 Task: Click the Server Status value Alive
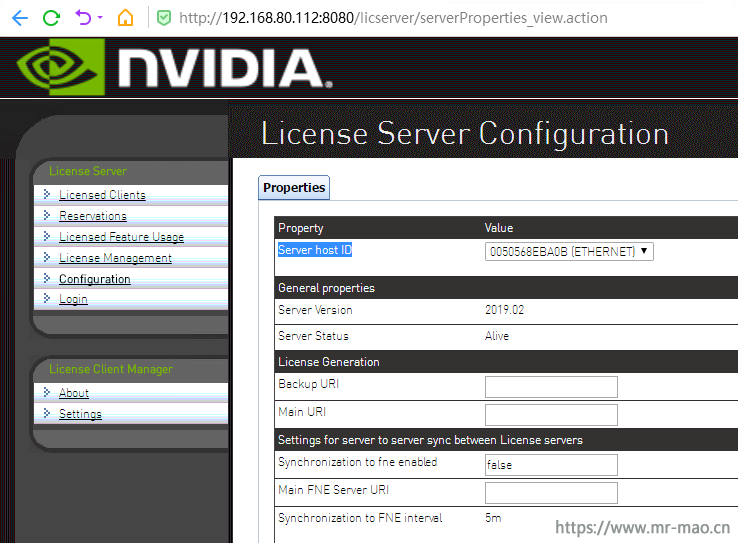coord(497,336)
